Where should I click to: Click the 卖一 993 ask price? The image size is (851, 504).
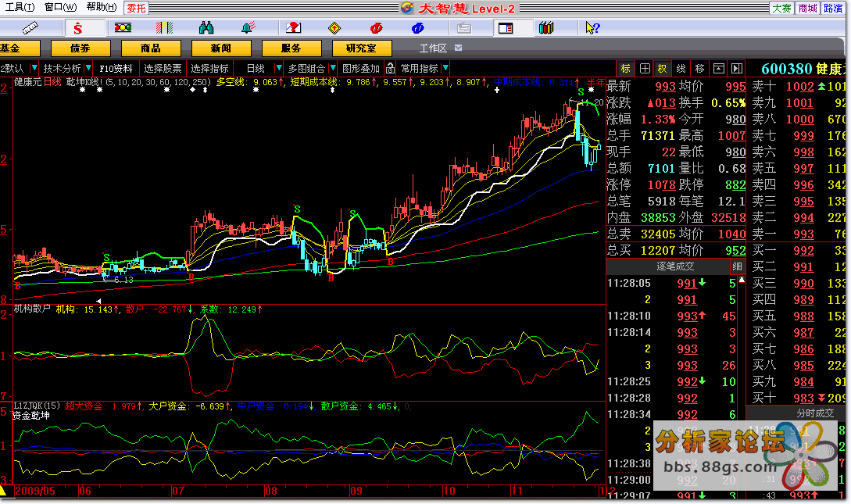click(803, 234)
